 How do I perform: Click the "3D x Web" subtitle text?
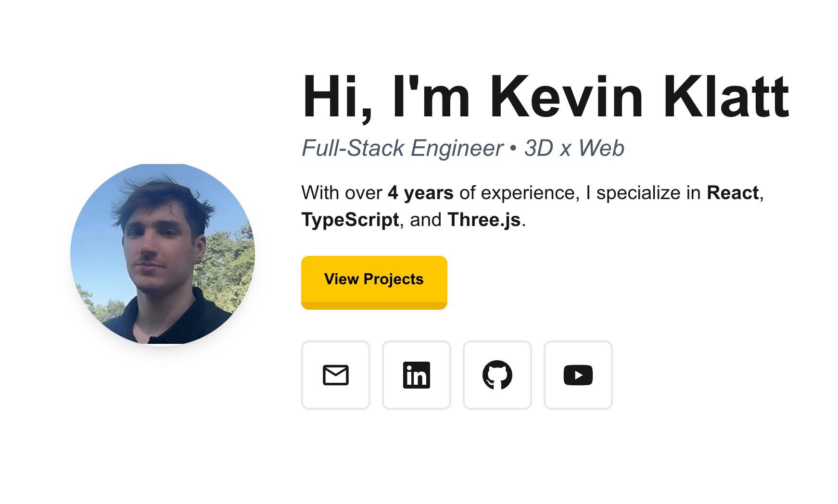pyautogui.click(x=574, y=148)
